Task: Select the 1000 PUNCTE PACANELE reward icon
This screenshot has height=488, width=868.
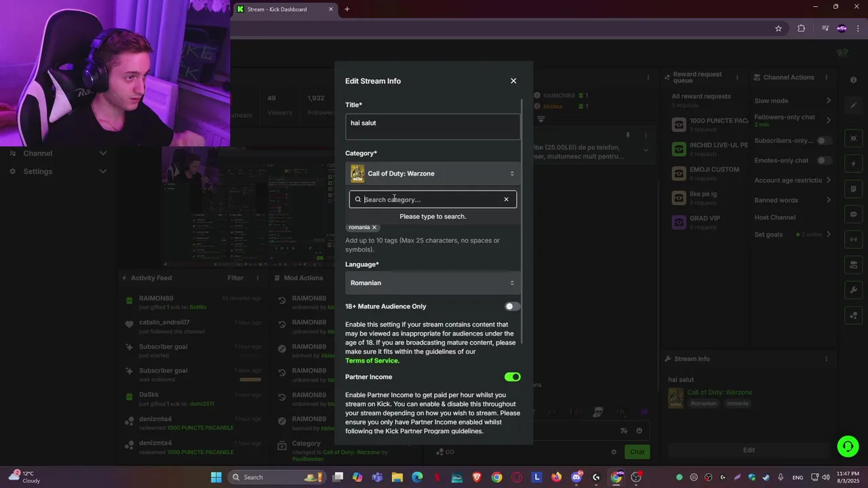Action: tap(678, 125)
